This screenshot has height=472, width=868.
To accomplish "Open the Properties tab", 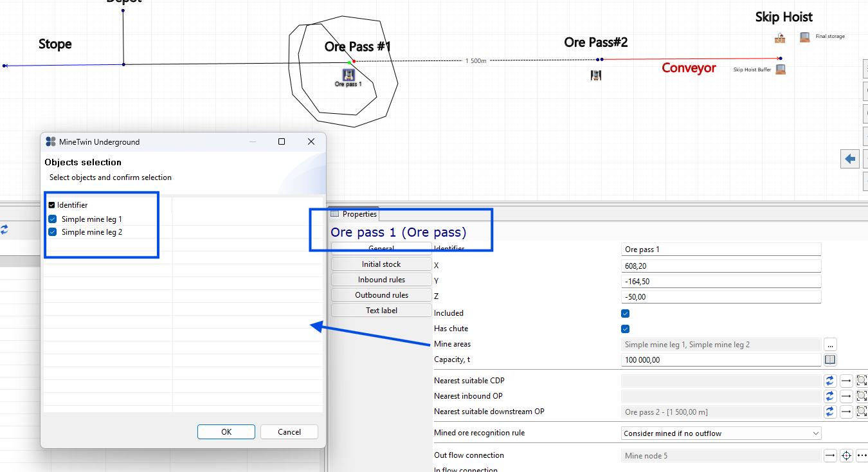I will click(354, 214).
